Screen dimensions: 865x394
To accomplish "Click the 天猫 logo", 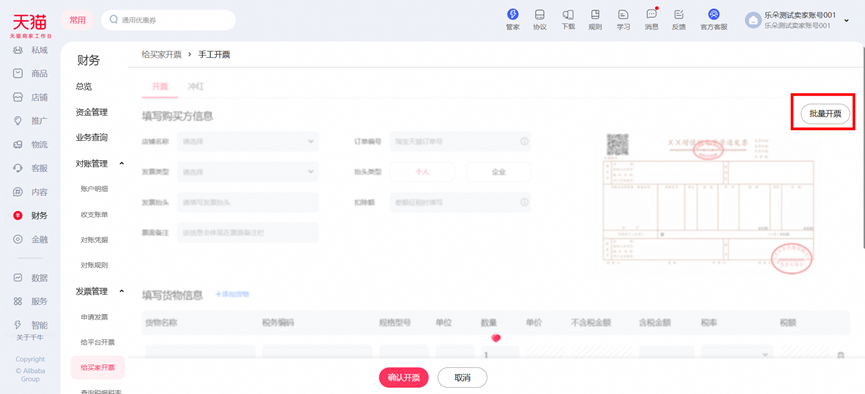I will coord(30,25).
